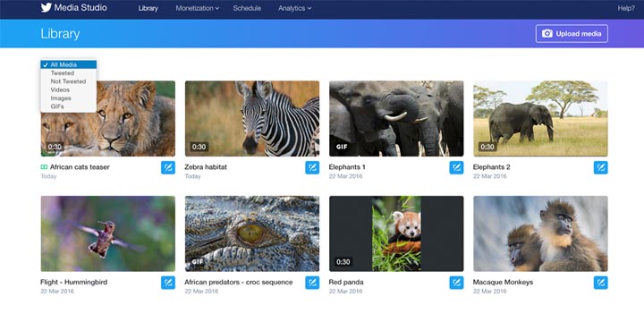Viewport: 644px width, 322px height.
Task: Open Red panda title
Action: coord(346,282)
